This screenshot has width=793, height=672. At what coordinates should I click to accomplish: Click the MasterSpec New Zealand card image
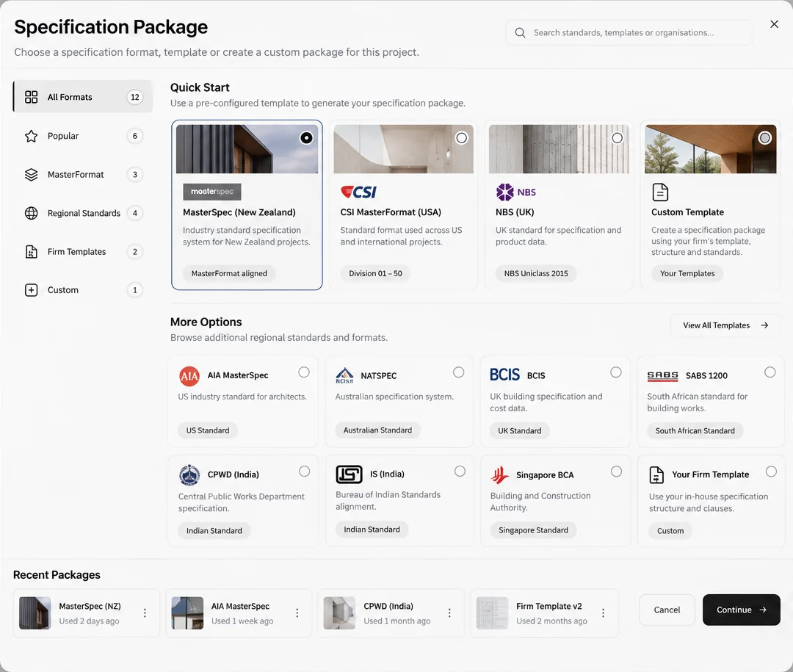[x=247, y=149]
